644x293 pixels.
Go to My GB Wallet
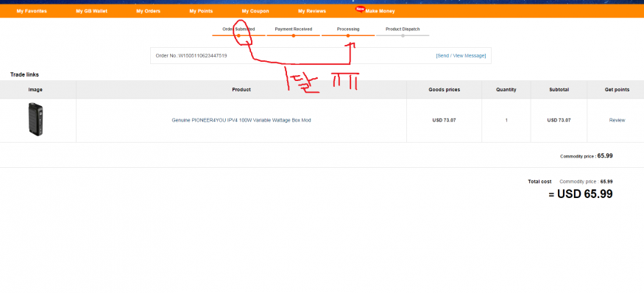[91, 11]
